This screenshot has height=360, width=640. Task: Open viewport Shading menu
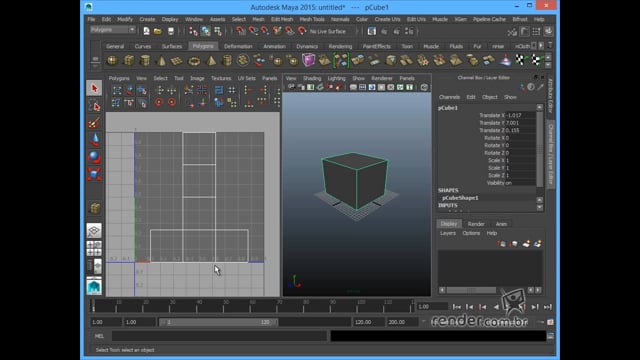[312, 78]
